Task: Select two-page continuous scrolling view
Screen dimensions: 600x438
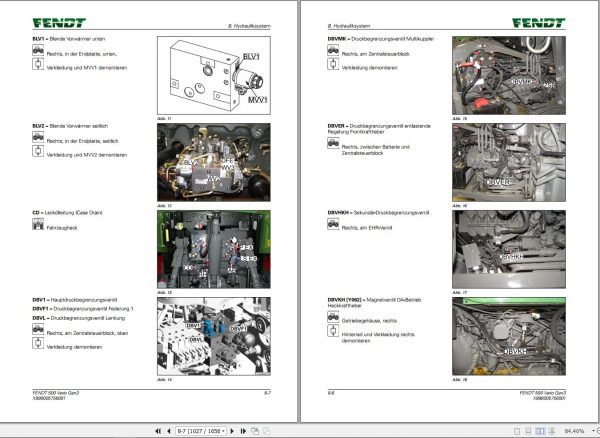Action: 552,431
